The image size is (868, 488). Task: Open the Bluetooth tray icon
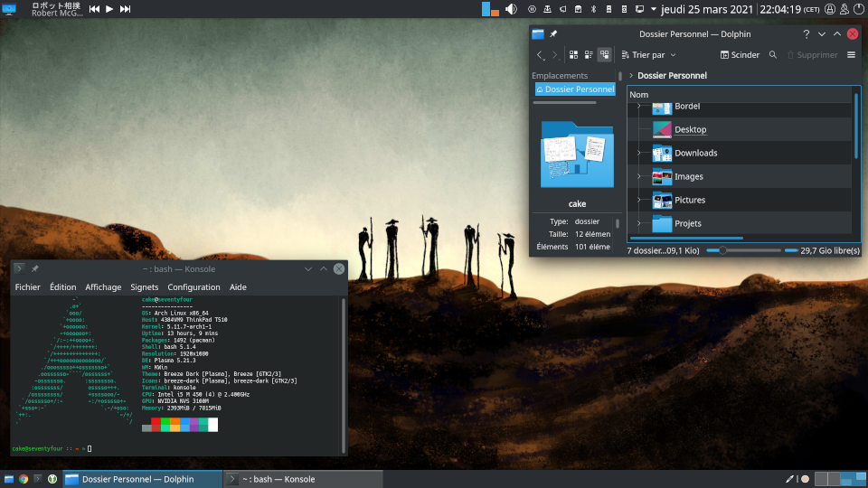593,9
